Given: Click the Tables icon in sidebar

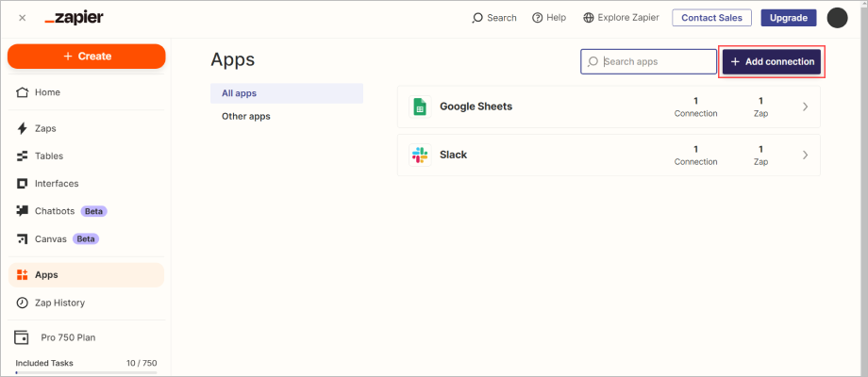Looking at the screenshot, I should tap(22, 156).
